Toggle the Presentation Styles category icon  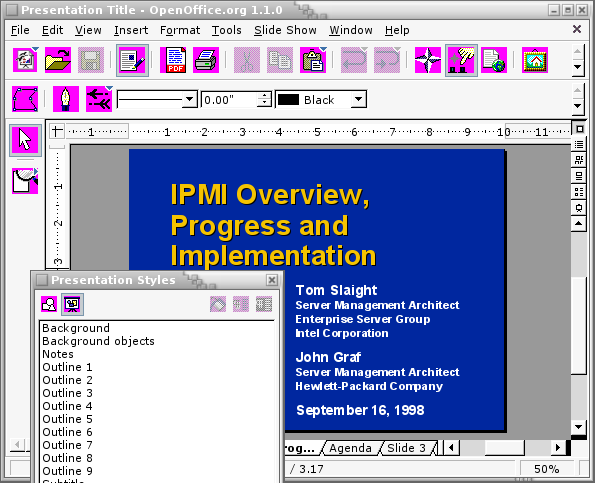coord(72,304)
